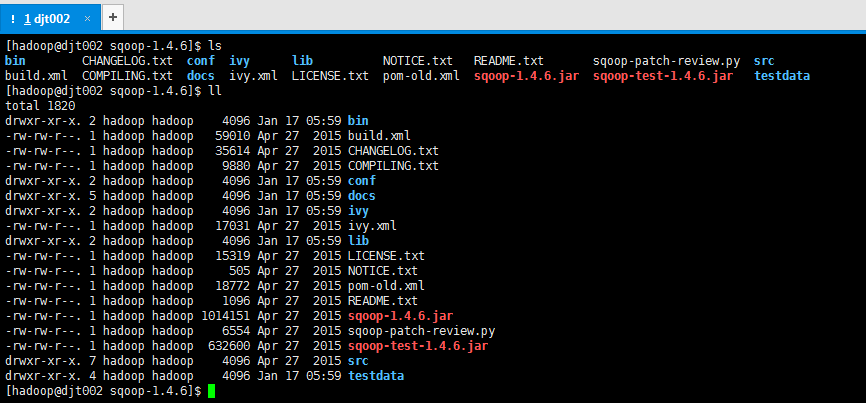Close the djt002 tab with its x

(87, 19)
